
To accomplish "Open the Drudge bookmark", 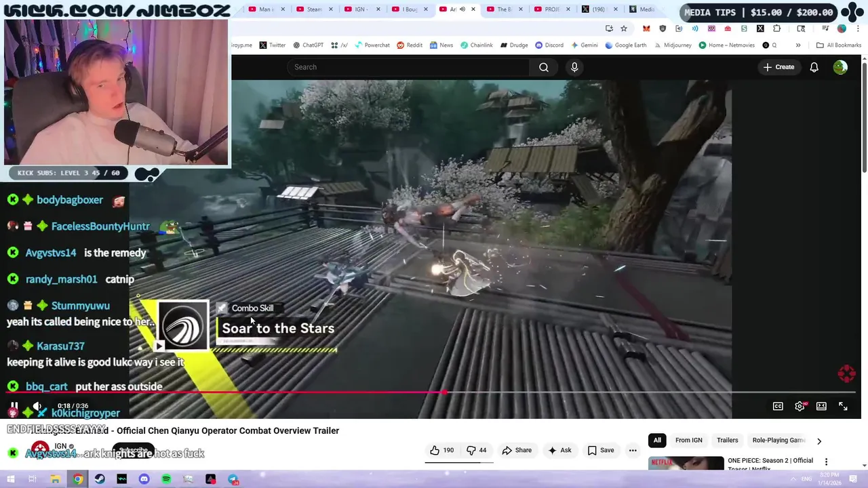I will (x=514, y=45).
